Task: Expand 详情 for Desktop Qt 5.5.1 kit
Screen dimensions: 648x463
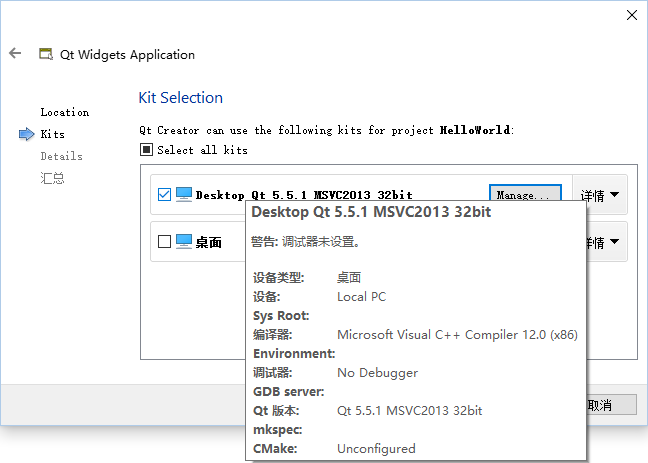Action: (600, 195)
